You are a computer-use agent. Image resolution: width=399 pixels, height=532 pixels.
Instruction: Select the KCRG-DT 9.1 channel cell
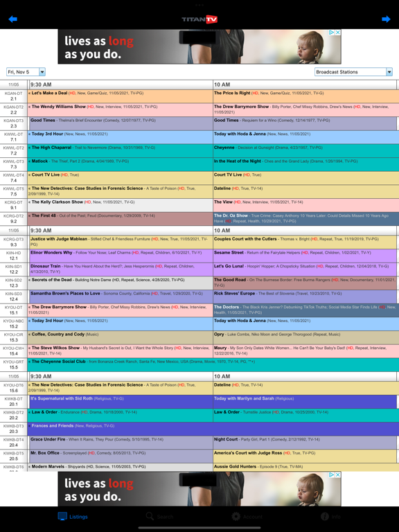point(14,205)
